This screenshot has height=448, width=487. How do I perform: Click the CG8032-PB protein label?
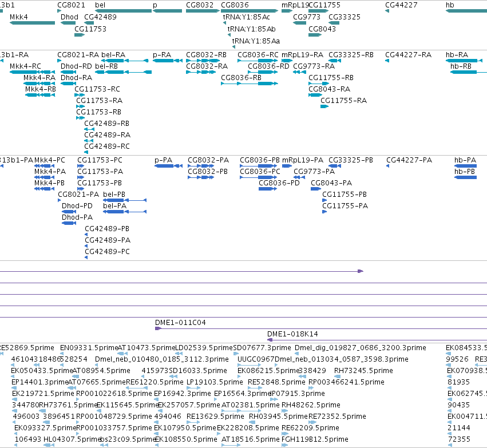208,172
